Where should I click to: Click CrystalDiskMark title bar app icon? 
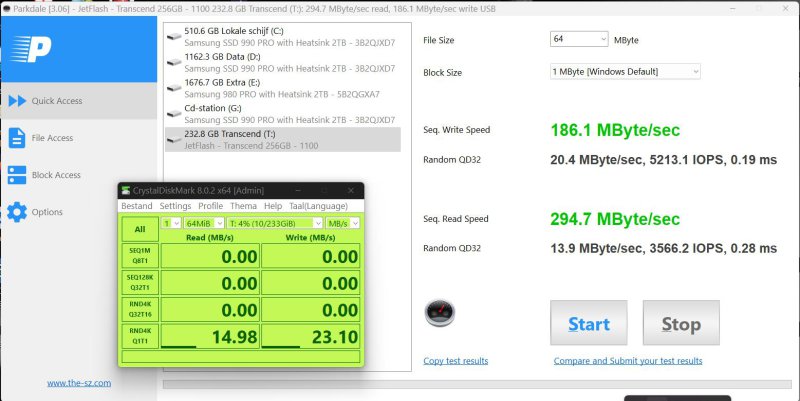pos(126,191)
